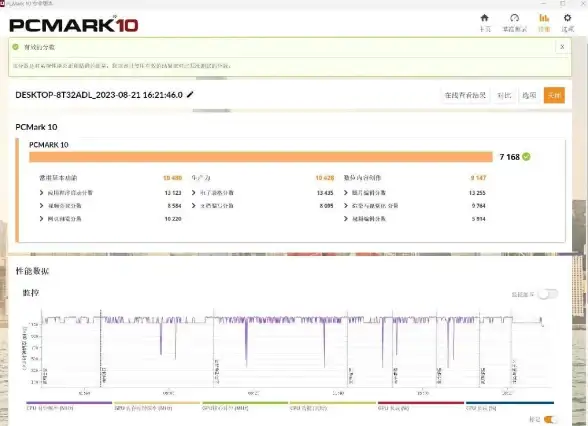
Task: Click the grey options button left of orange button
Action: [529, 95]
